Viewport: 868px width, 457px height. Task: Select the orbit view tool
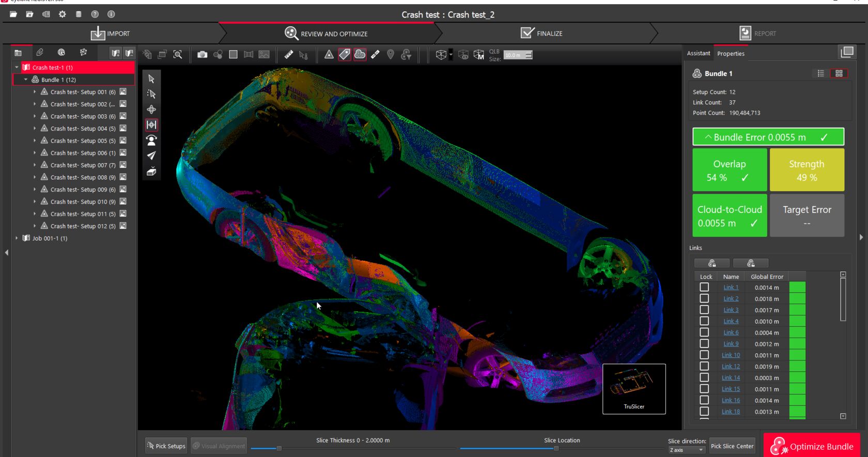pos(151,109)
